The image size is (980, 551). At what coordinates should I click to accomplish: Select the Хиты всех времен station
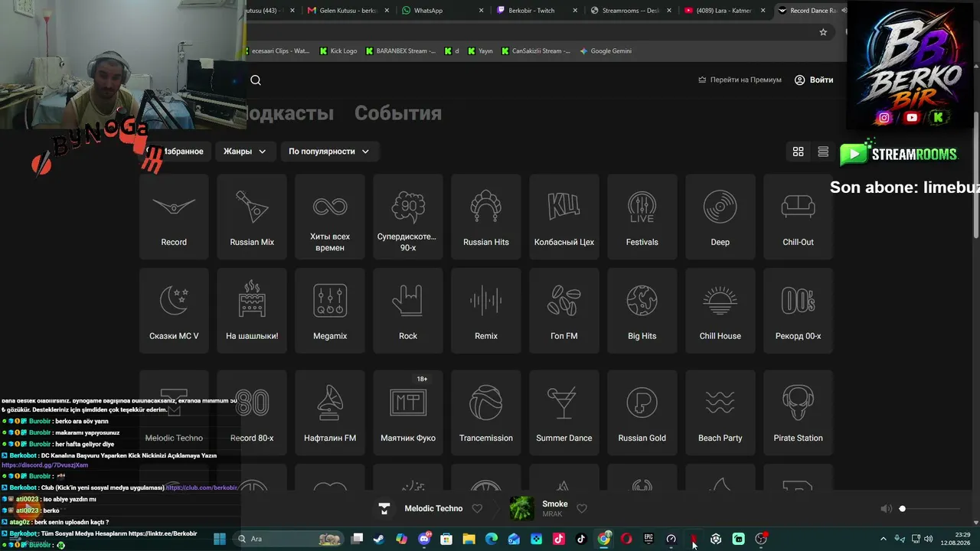(x=330, y=217)
